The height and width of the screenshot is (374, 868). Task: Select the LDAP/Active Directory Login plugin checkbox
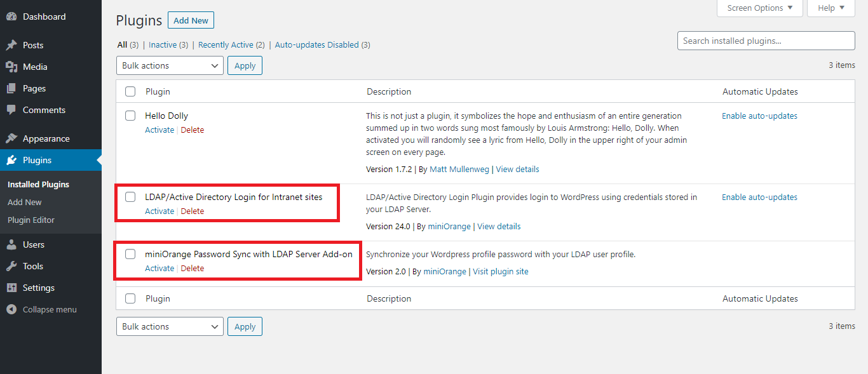point(130,197)
